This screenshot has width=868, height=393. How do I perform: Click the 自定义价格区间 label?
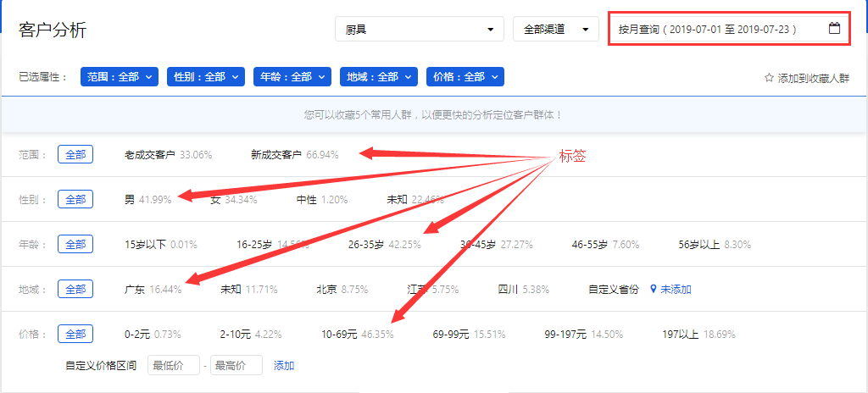[101, 365]
